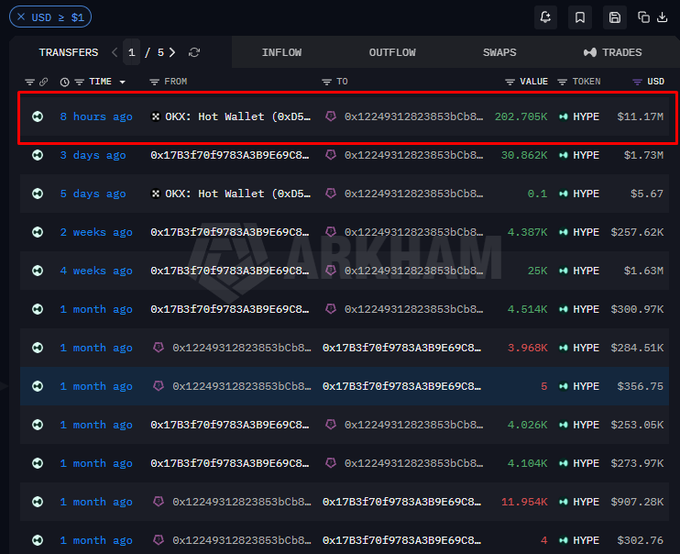This screenshot has width=680, height=554.
Task: Click the clock icon beside TIME
Action: click(x=65, y=82)
